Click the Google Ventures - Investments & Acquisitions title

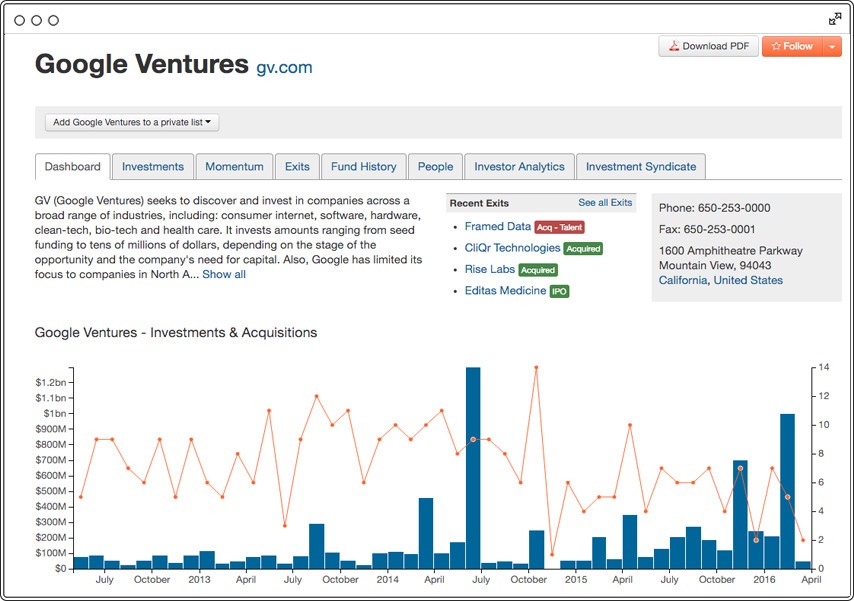pyautogui.click(x=175, y=332)
